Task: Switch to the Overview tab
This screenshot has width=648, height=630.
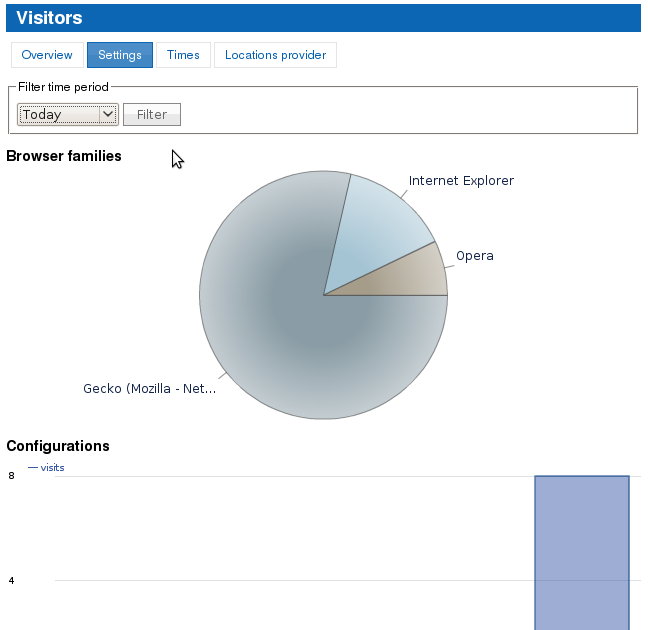Action: pyautogui.click(x=47, y=55)
